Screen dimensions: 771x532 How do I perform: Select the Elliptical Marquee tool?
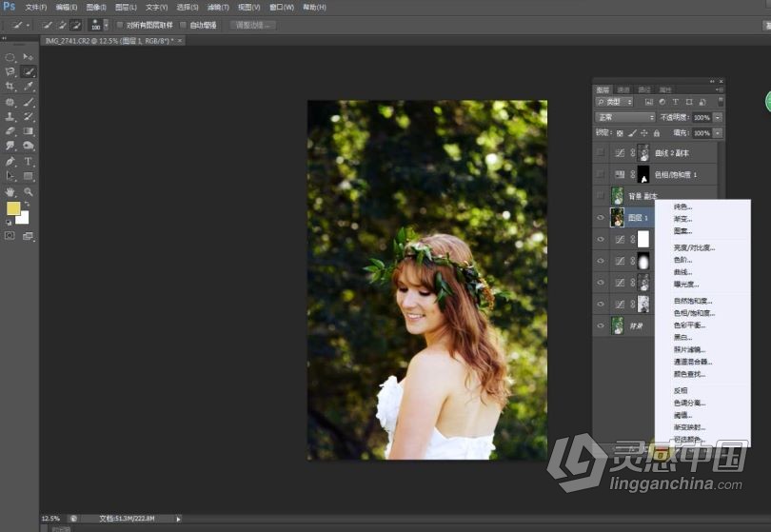[x=10, y=57]
